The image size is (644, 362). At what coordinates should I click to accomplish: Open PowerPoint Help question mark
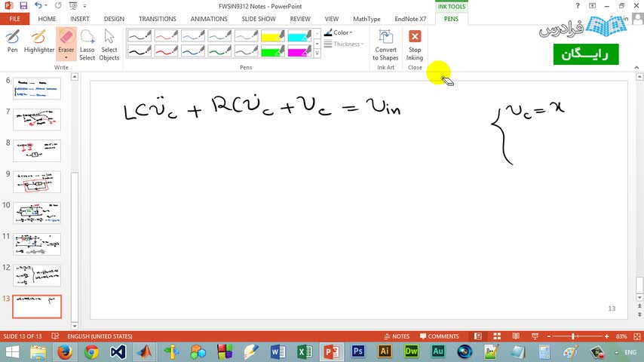click(578, 6)
